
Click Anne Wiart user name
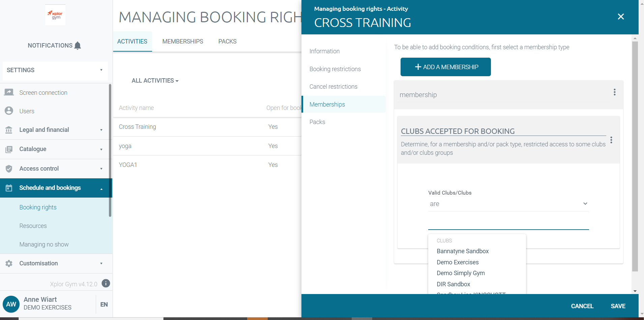click(40, 299)
